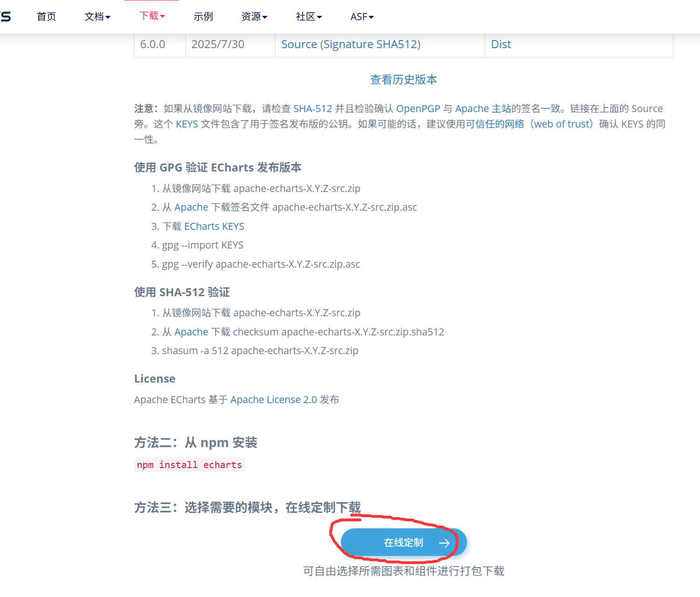Open the SHA512 link in 6.0.0 row

pyautogui.click(x=396, y=44)
